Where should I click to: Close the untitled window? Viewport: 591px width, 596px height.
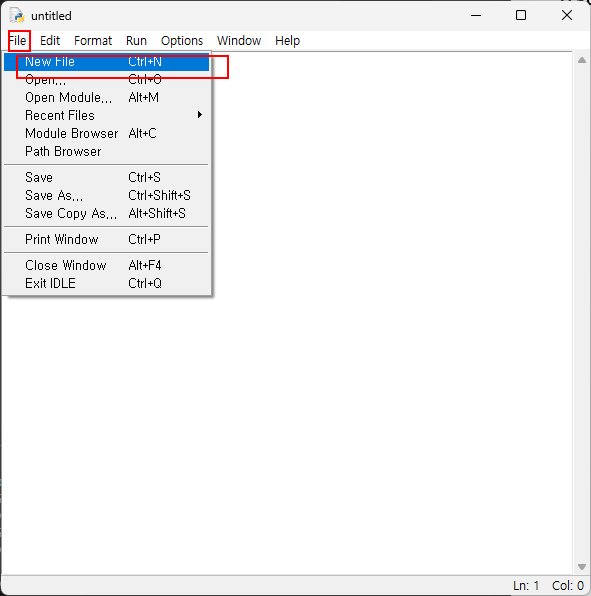click(567, 16)
